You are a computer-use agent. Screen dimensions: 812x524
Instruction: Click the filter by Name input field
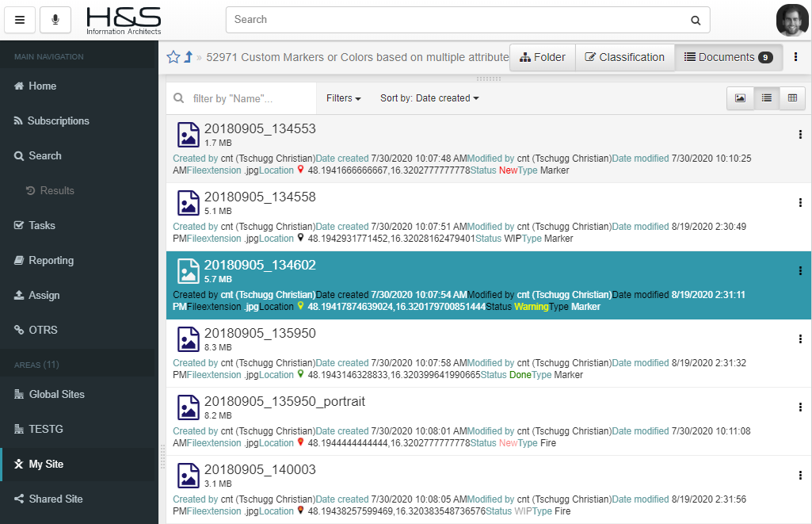(x=250, y=99)
